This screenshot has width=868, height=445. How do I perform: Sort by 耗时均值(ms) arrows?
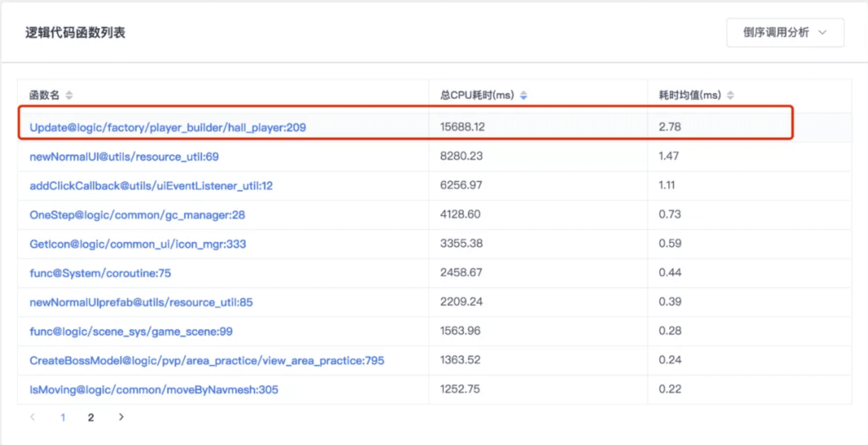[730, 95]
